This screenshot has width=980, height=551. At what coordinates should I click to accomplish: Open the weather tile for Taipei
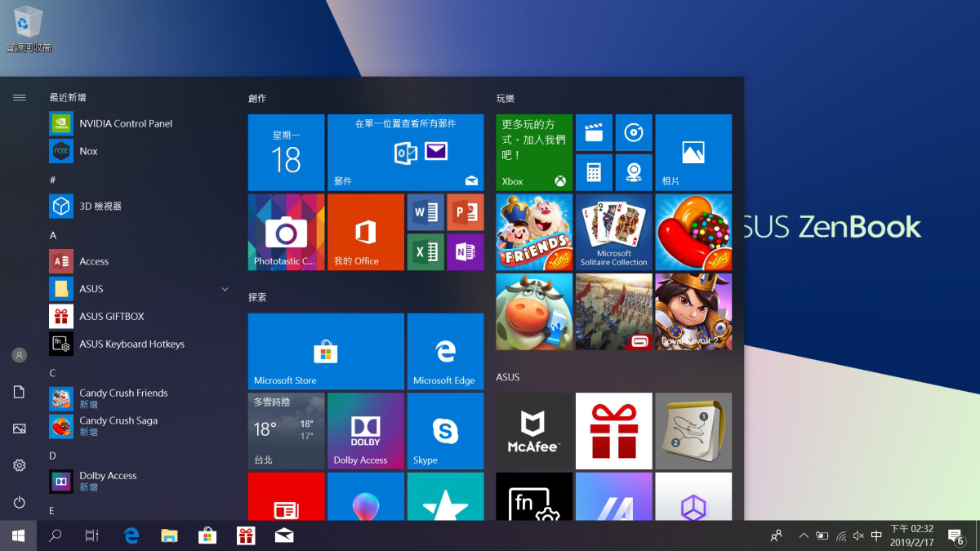(286, 431)
